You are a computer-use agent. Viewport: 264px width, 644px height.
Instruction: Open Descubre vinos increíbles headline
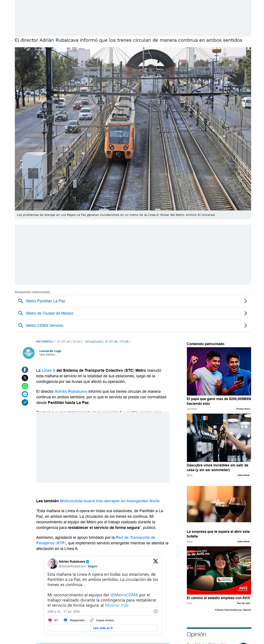click(x=218, y=467)
